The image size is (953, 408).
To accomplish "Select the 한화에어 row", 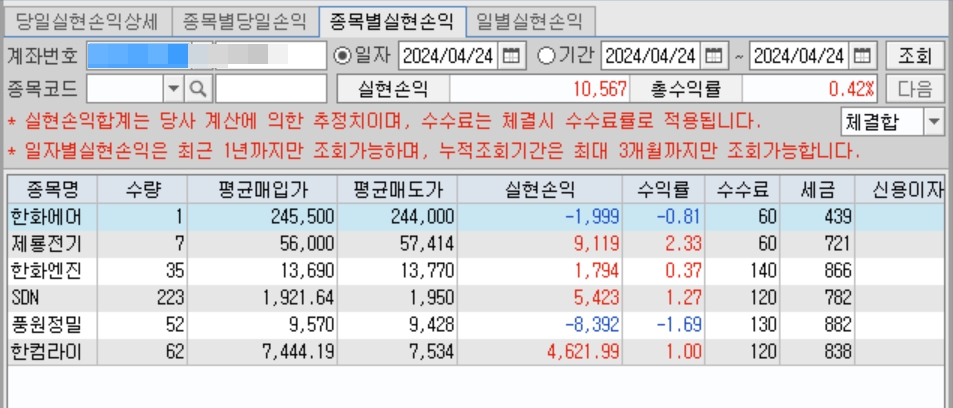I will (x=476, y=217).
